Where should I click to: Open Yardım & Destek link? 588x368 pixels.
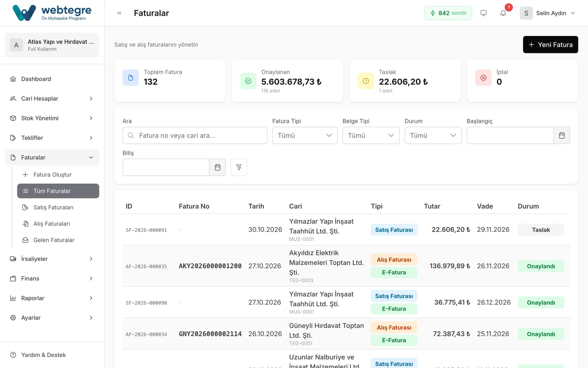(x=43, y=355)
